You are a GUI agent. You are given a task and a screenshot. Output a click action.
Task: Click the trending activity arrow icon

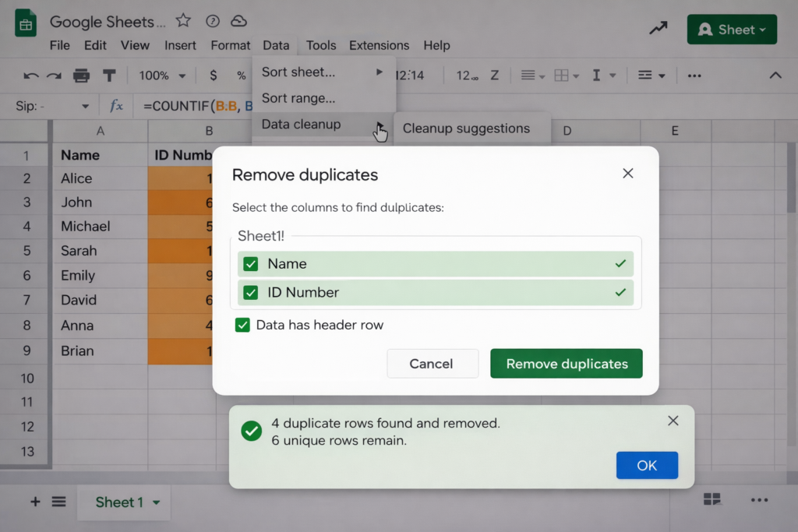(x=659, y=29)
